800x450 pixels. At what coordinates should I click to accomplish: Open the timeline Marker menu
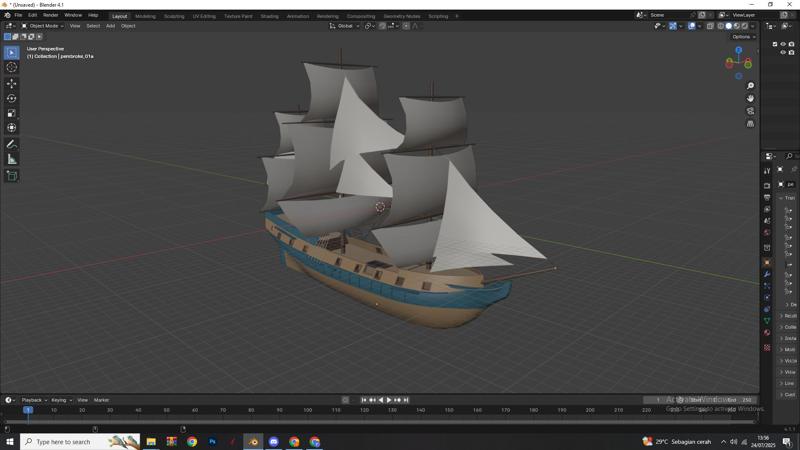point(102,400)
